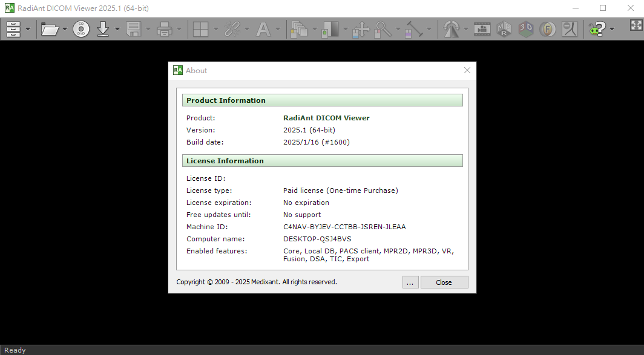Expand the download arrow dropdown
Image resolution: width=644 pixels, height=355 pixels.
click(117, 28)
